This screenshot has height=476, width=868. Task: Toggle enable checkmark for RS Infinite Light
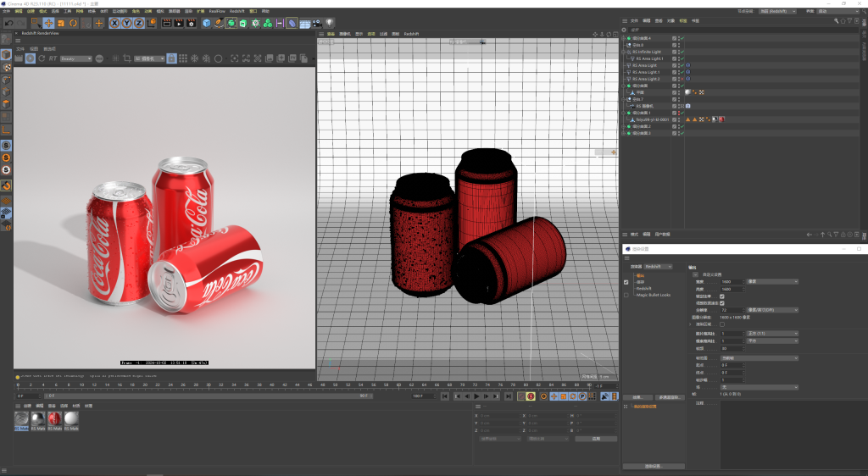pyautogui.click(x=682, y=52)
